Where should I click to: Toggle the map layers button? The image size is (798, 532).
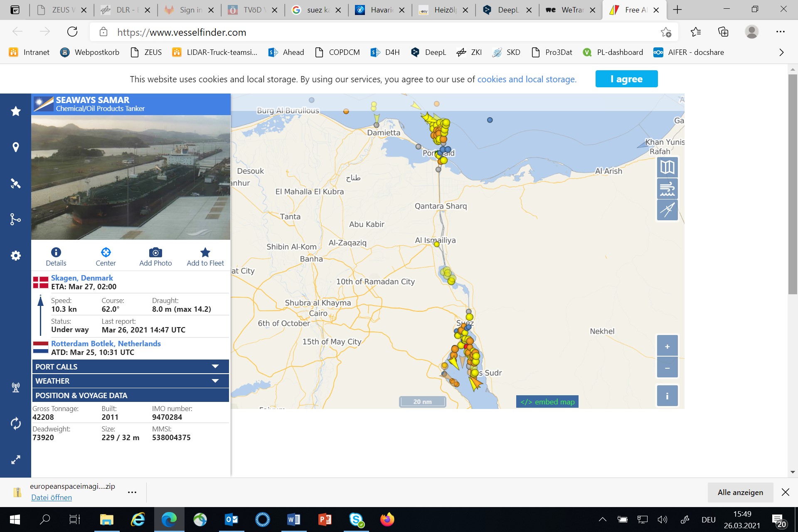pyautogui.click(x=667, y=167)
